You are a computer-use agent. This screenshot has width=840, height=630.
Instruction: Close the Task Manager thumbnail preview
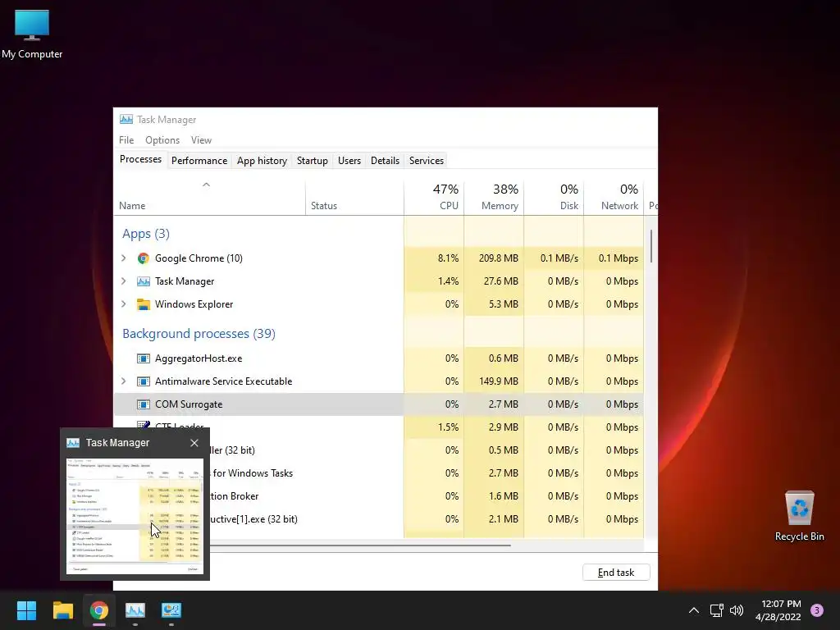pos(194,443)
